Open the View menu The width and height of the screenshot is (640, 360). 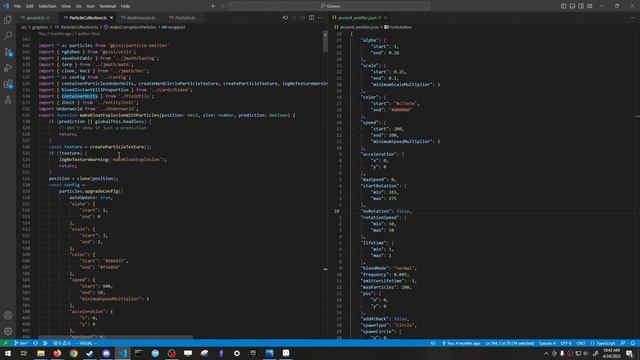(66, 6)
